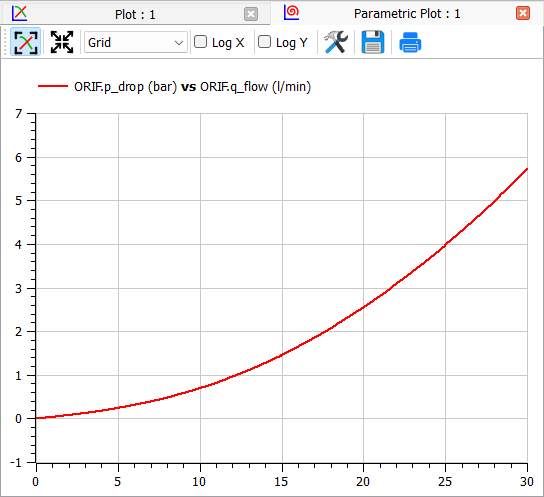Click the x-axis label 30
This screenshot has width=544, height=497.
(x=527, y=481)
